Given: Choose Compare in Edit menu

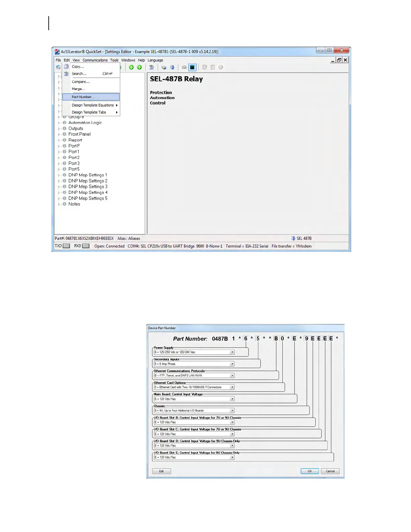Looking at the screenshot, I should pos(91,82).
